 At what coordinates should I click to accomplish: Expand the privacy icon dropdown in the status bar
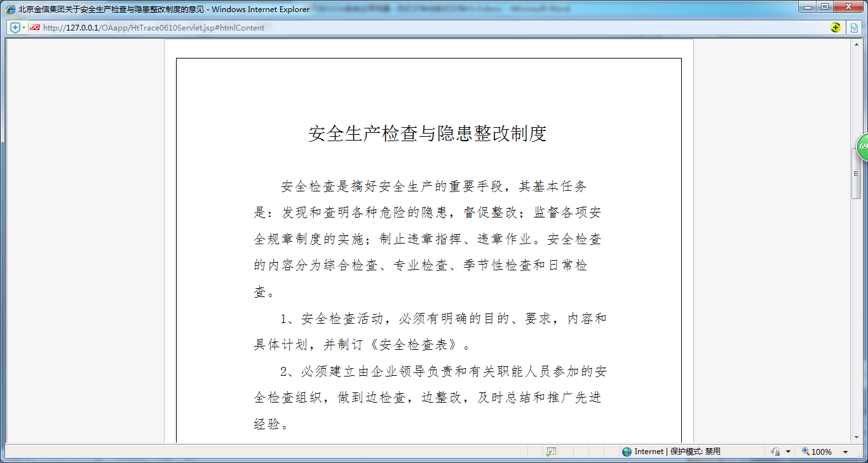(x=788, y=452)
